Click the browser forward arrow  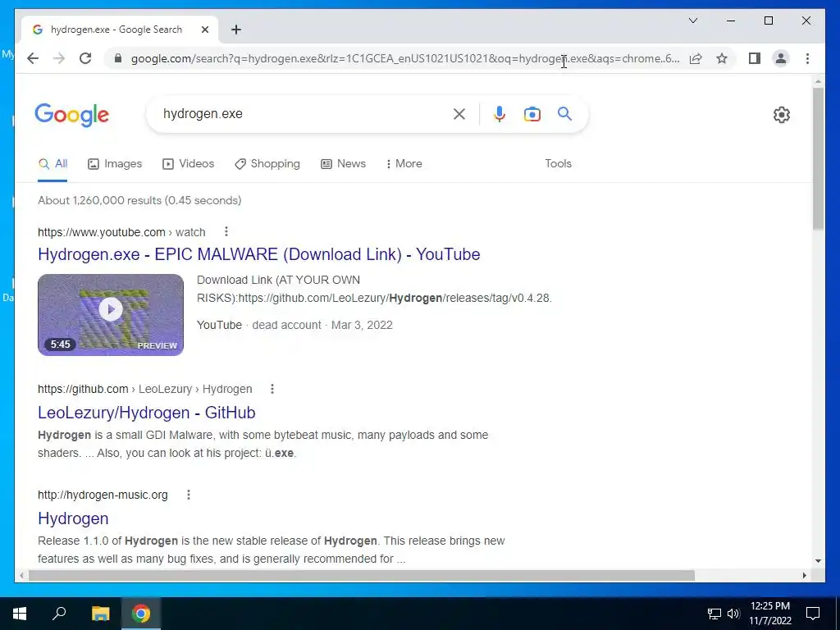(x=59, y=58)
